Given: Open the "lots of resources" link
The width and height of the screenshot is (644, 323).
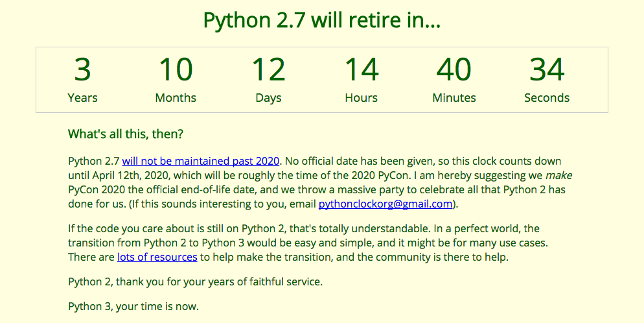Looking at the screenshot, I should point(157,257).
